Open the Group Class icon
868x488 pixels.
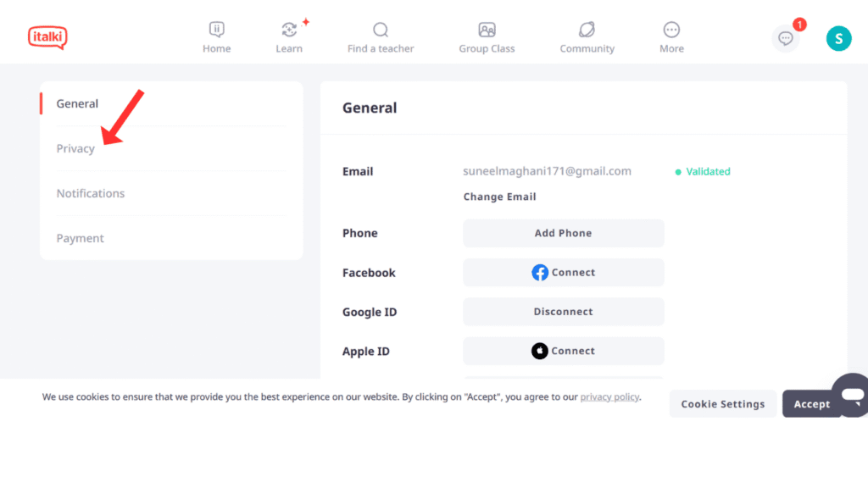(x=487, y=30)
